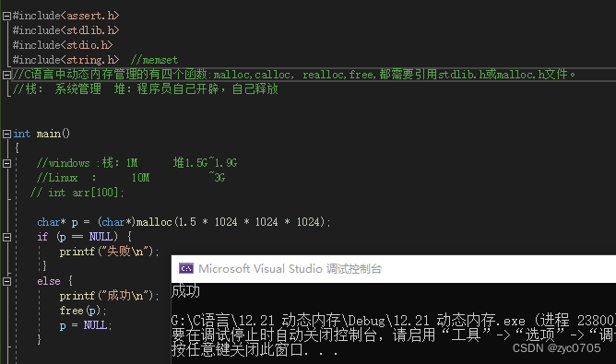
Task: Click the Microsoft Visual Studio 调试控制台 title
Action: click(290, 269)
